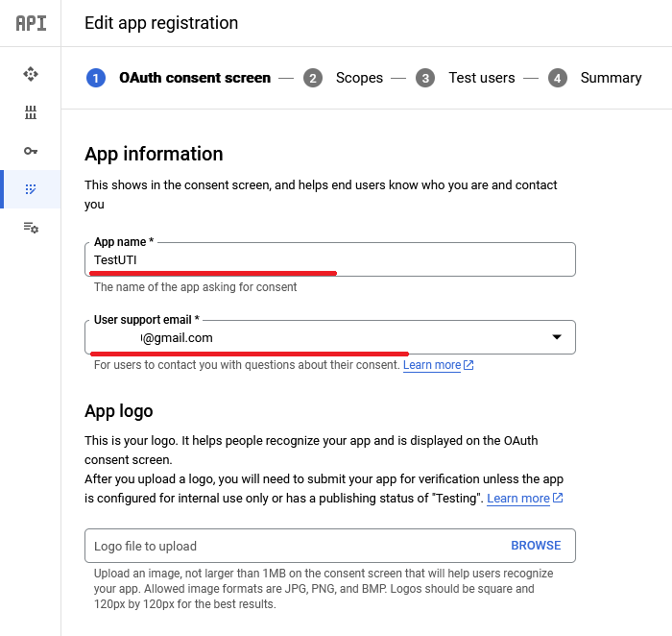Click the text 'The name of the app asking for consent'
The height and width of the screenshot is (636, 672).
pos(196,287)
